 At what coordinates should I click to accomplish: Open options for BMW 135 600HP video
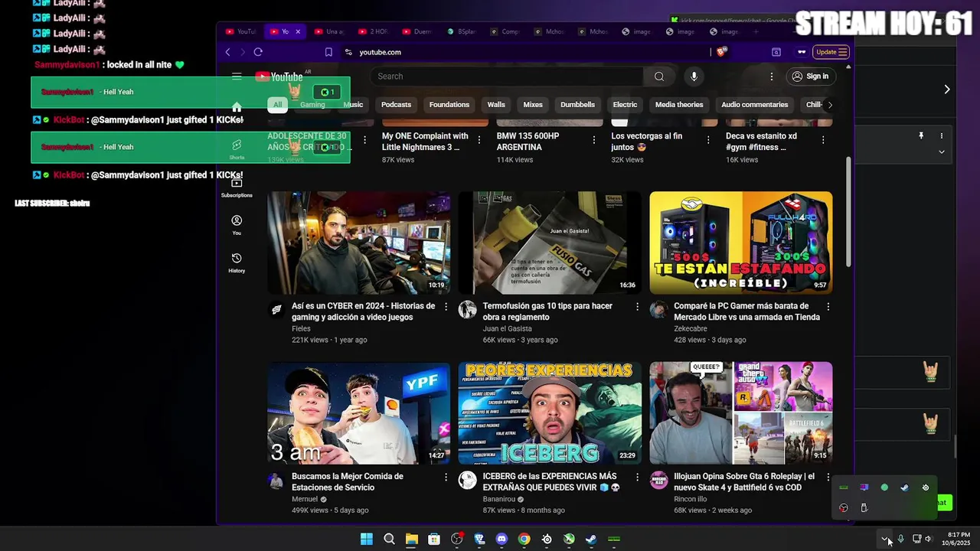[594, 139]
